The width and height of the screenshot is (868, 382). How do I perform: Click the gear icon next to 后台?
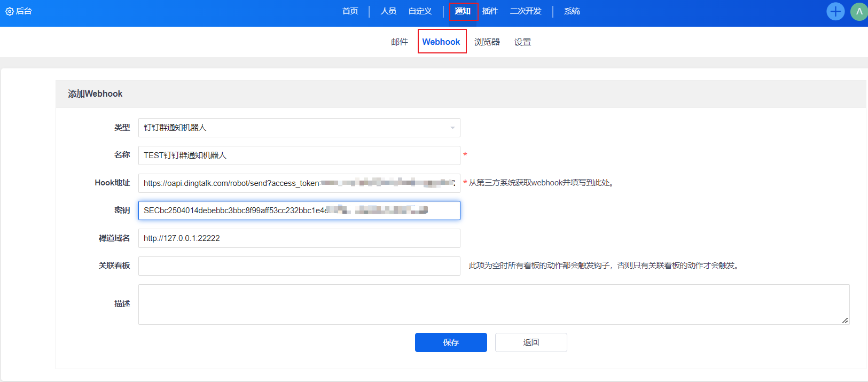pyautogui.click(x=9, y=11)
